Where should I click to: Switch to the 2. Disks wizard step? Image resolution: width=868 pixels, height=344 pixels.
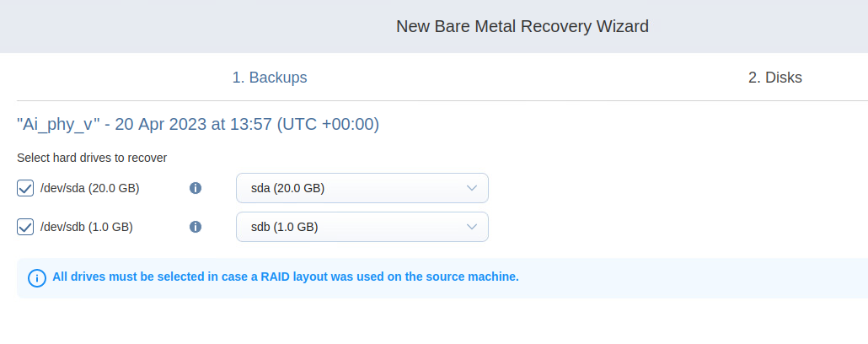(x=774, y=78)
